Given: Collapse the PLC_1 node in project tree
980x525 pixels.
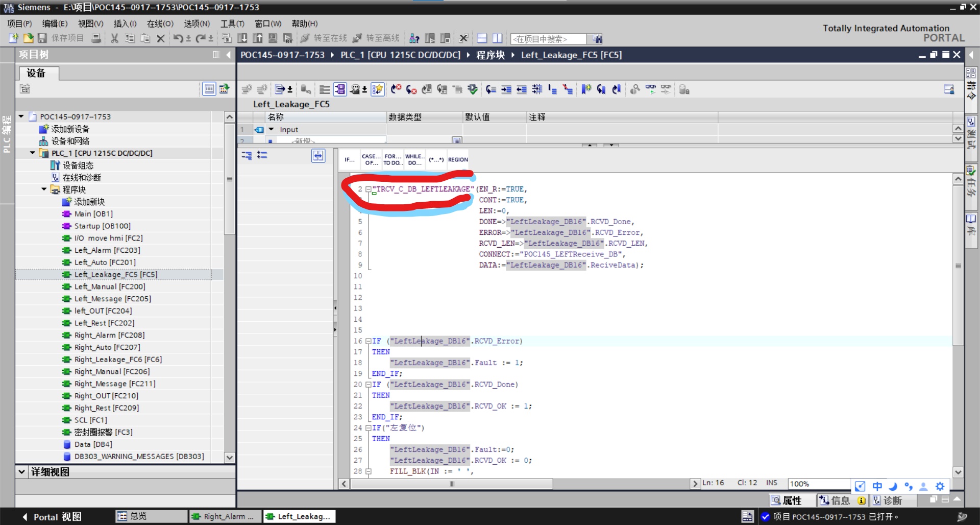Looking at the screenshot, I should click(33, 153).
